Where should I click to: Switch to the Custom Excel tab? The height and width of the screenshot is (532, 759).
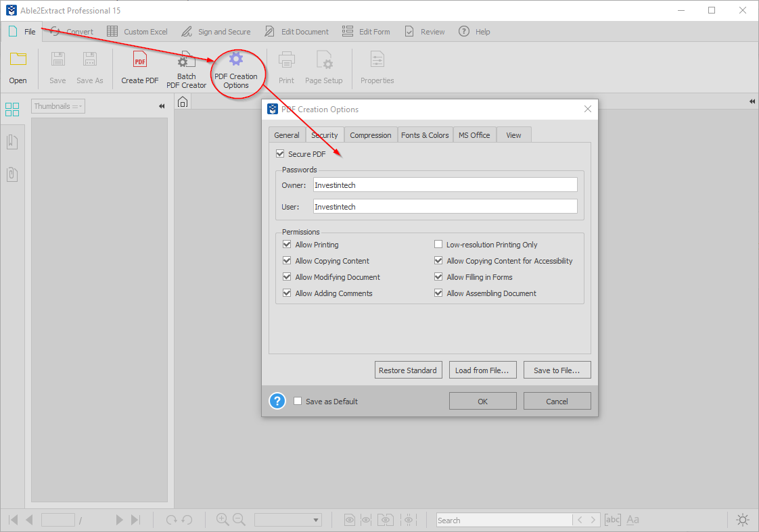click(137, 32)
